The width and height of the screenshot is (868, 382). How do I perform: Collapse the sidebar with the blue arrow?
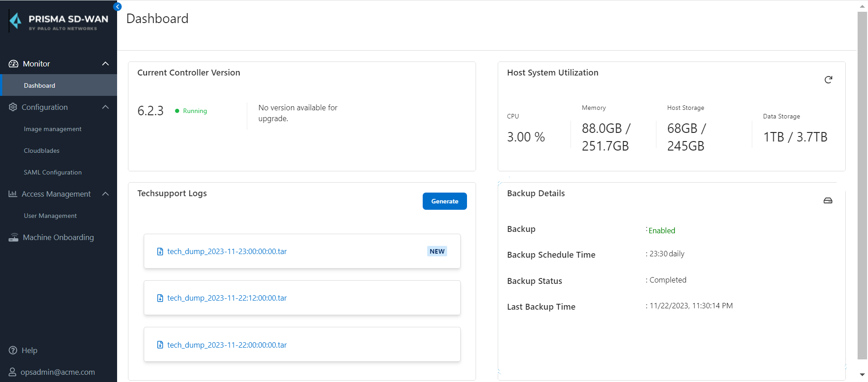click(118, 7)
